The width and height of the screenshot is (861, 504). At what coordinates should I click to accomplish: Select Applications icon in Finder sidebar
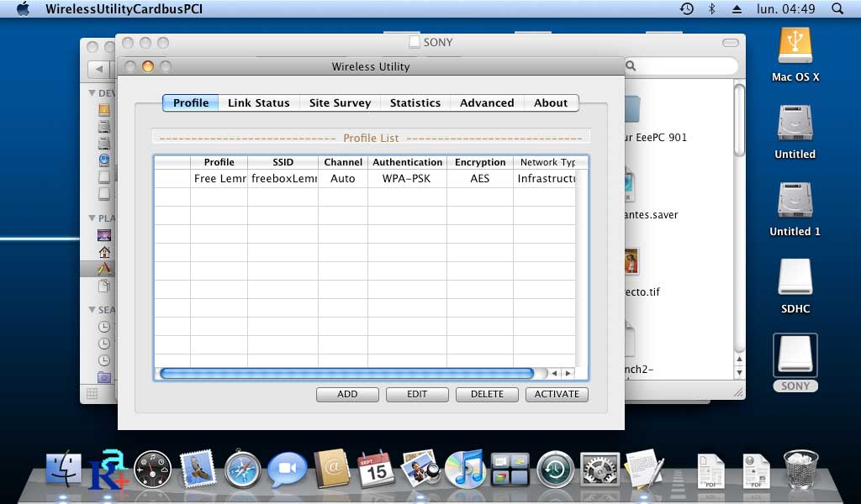[103, 269]
